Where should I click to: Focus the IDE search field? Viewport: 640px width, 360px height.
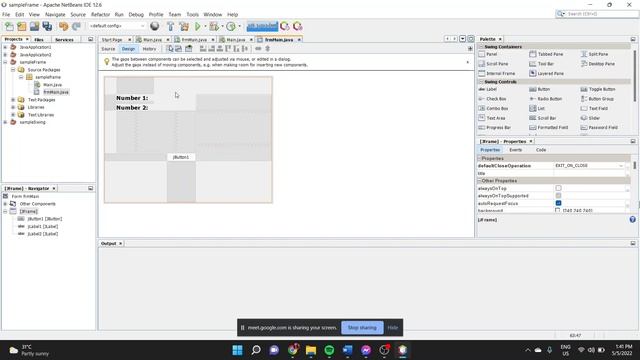pos(597,14)
